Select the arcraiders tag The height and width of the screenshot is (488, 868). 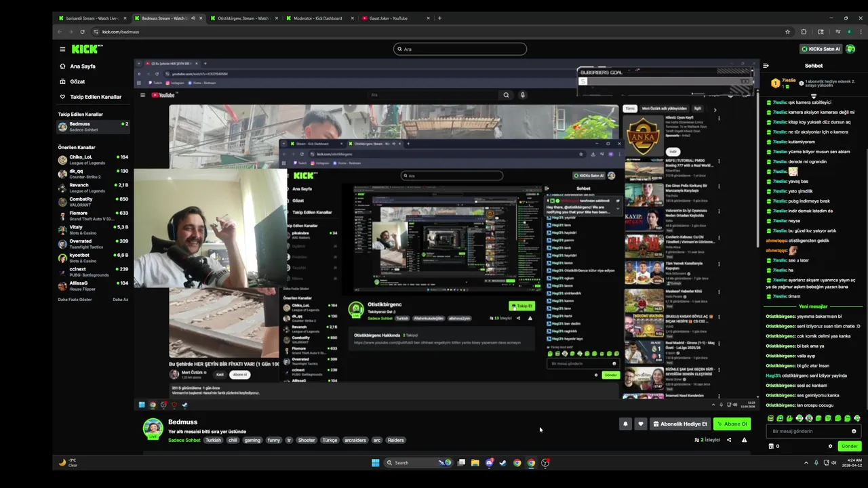click(355, 441)
